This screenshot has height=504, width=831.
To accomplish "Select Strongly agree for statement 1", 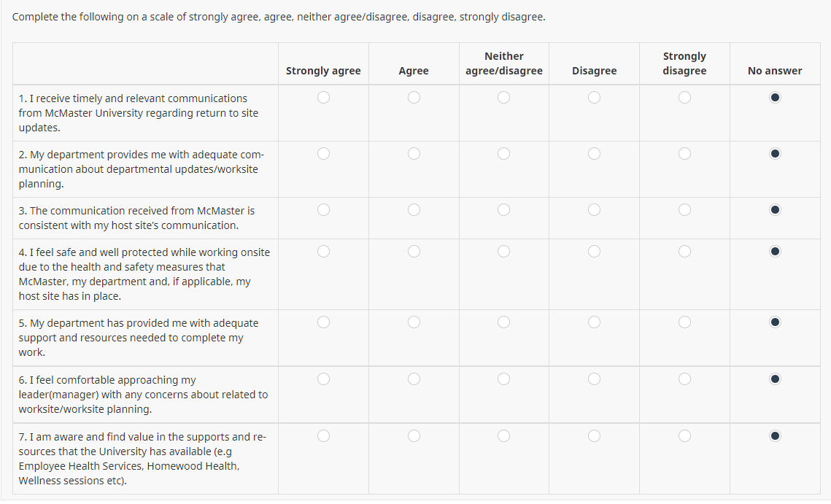I will 323,98.
